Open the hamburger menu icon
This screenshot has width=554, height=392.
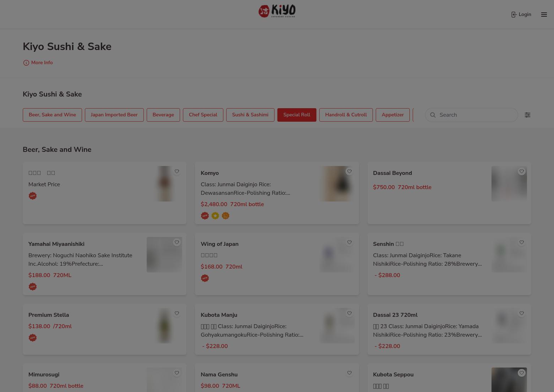coord(544,15)
